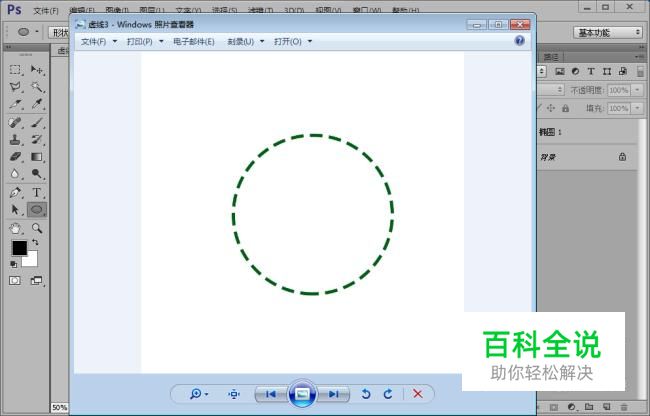Select the Horizontal Type tool

pos(37,193)
